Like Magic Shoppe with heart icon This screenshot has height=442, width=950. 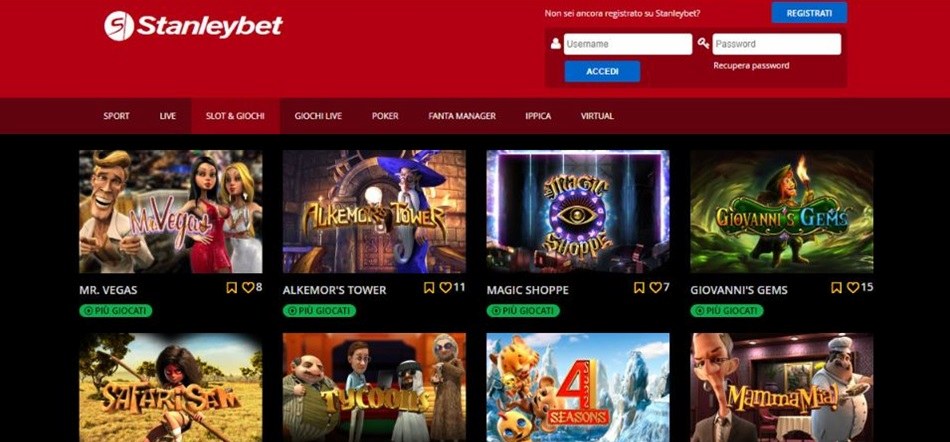(x=656, y=288)
